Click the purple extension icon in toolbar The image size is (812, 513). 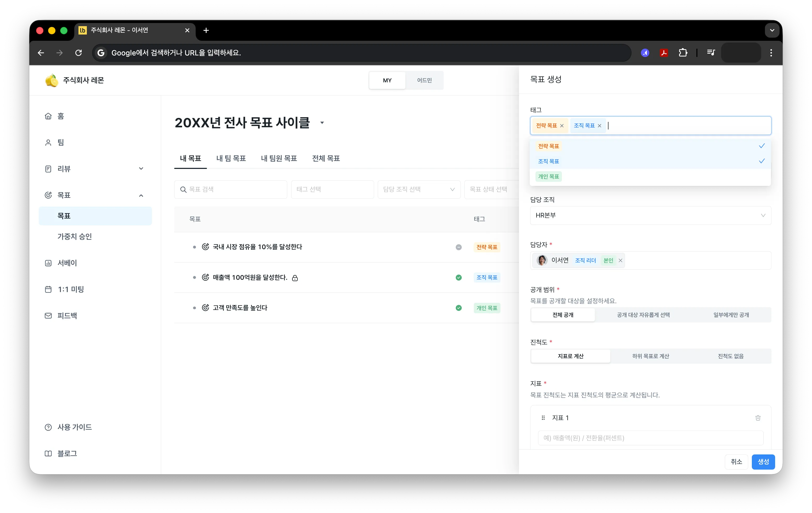click(645, 53)
